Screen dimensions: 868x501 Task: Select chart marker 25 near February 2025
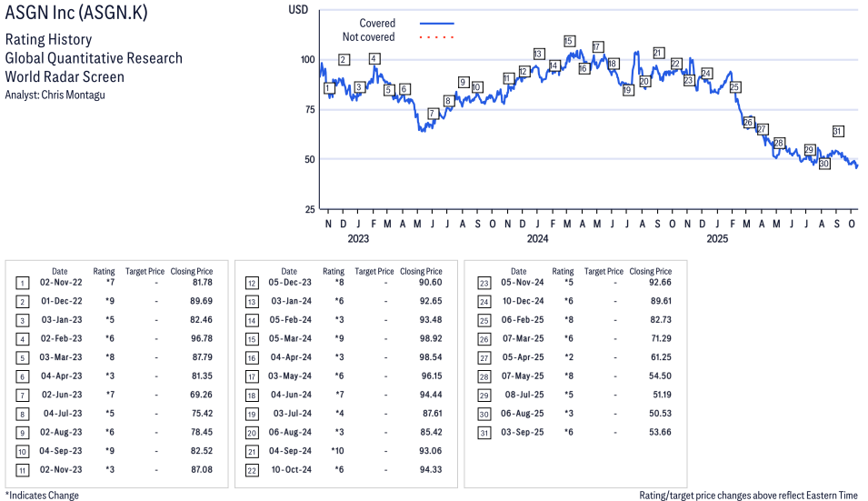[734, 87]
